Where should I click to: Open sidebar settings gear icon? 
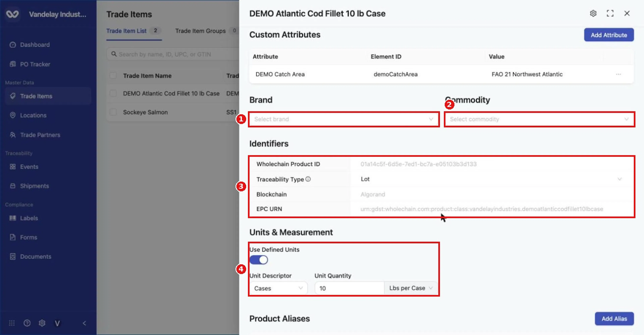tap(42, 323)
